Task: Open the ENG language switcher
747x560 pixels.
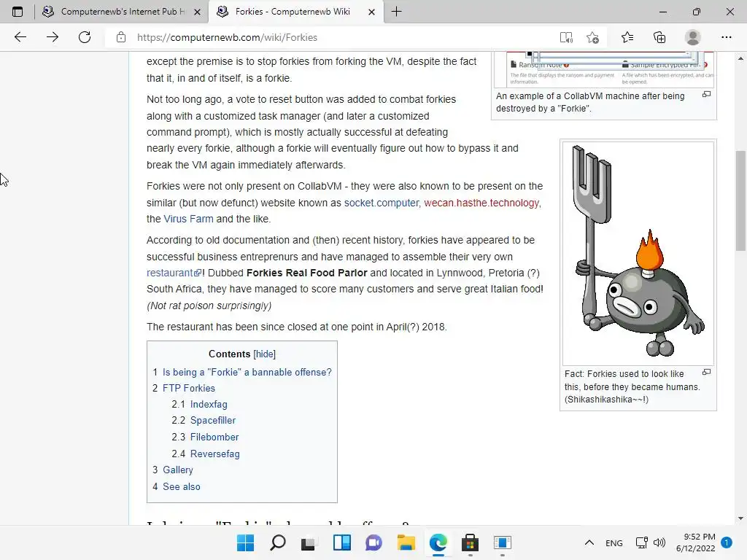Action: coord(614,542)
